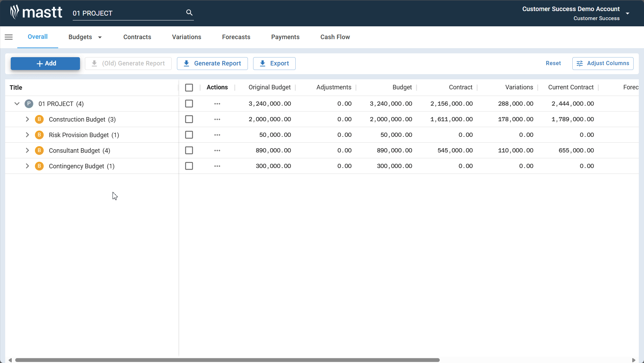Collapse the 01 PROJECT tree row
Viewport: 644px width, 363px height.
17,104
